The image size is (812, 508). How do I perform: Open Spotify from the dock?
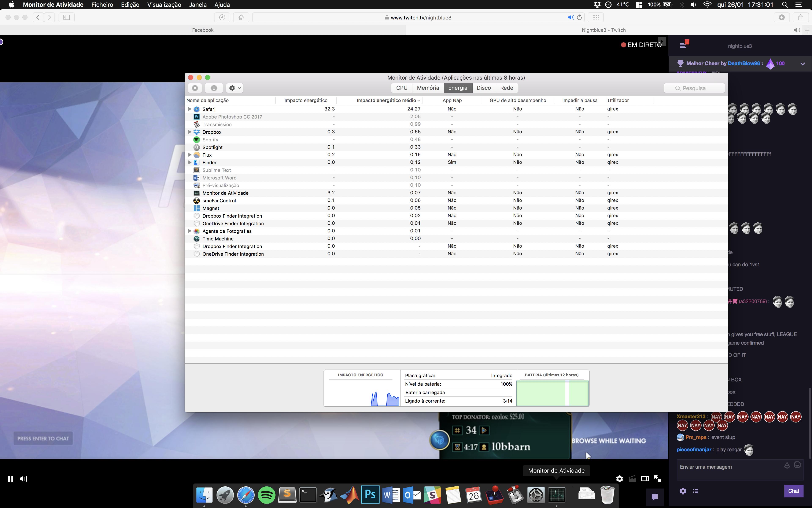pos(266,495)
